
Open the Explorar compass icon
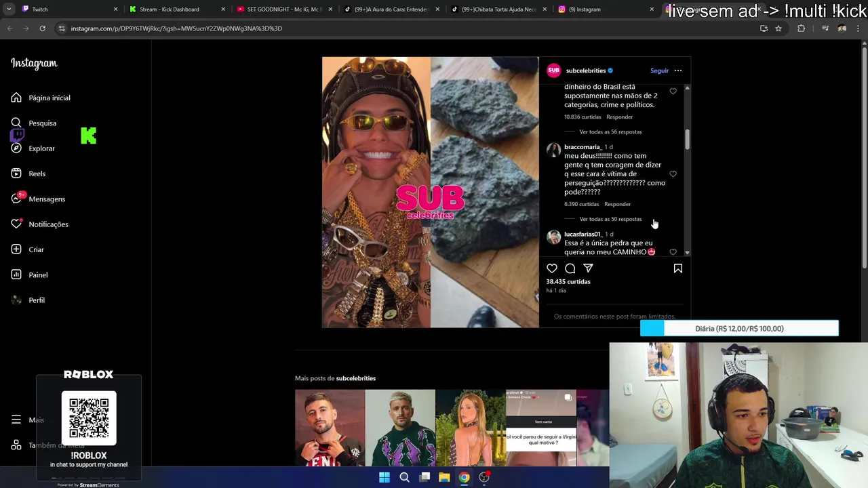pos(16,148)
